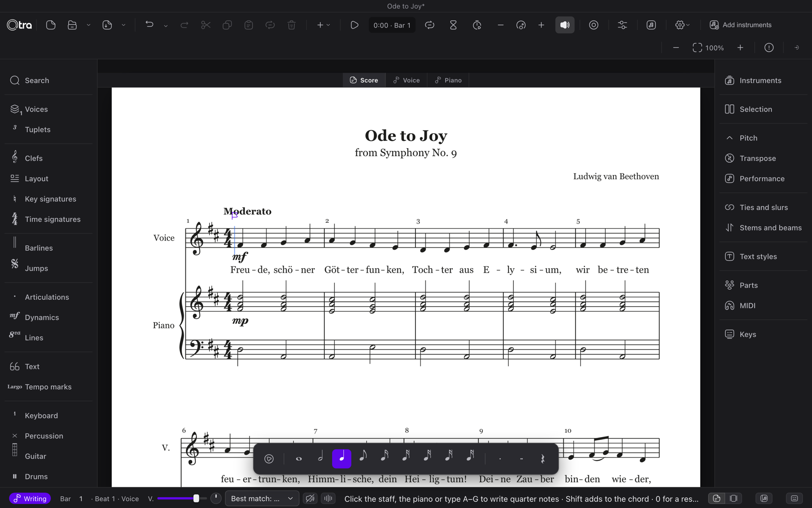The width and height of the screenshot is (812, 508).
Task: Click the stopwatch play icon
Action: pos(477,25)
